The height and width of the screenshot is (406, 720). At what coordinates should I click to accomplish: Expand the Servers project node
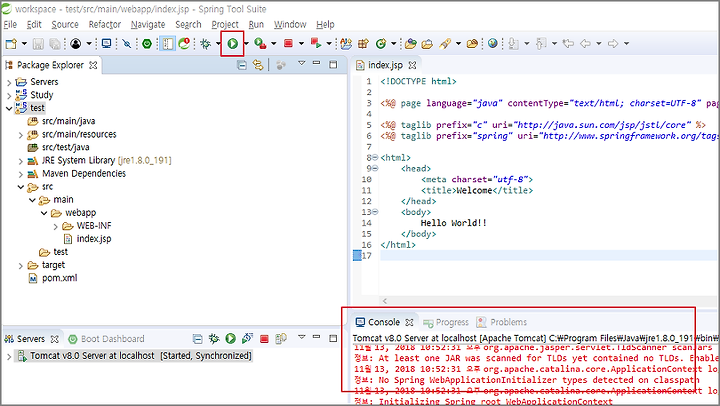coord(9,83)
